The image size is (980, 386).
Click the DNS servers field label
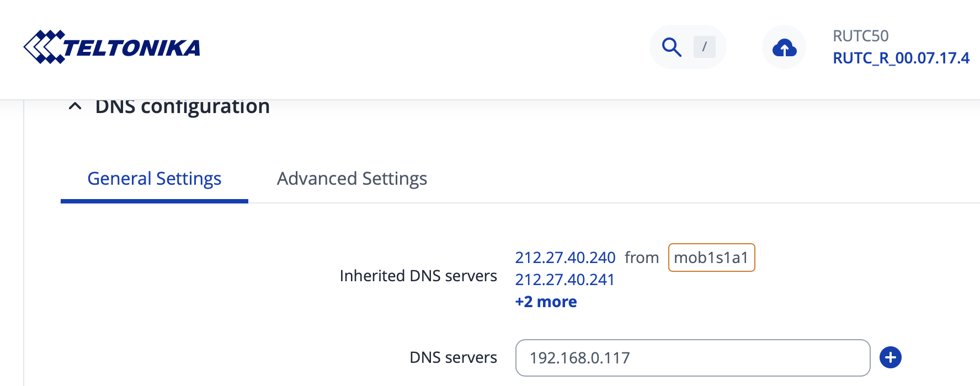(453, 357)
